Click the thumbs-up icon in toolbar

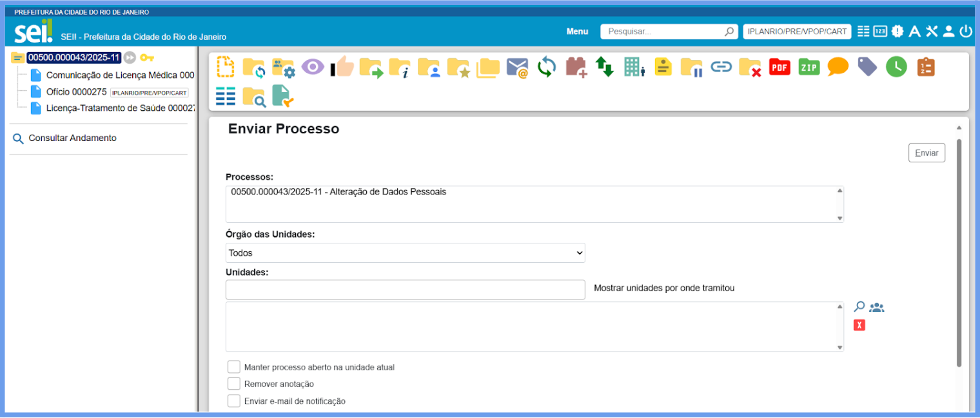342,67
